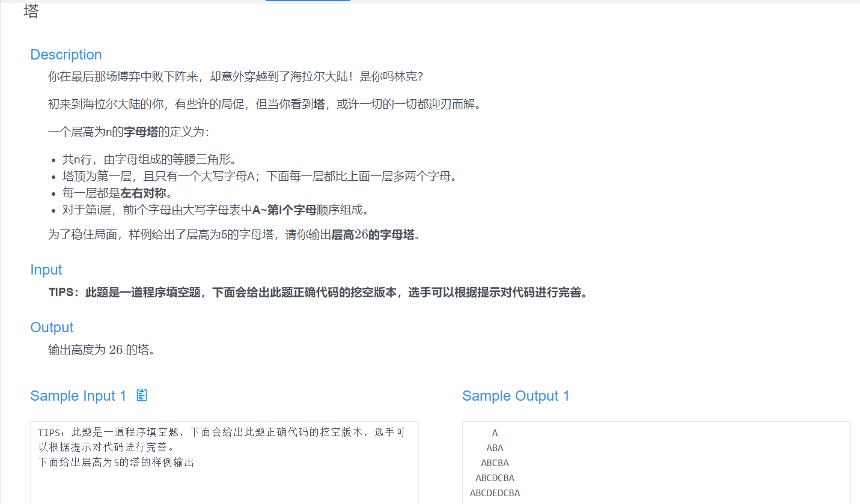
Task: Click the paragraph starting 初来到海拉尔大陆的你
Action: click(x=264, y=105)
